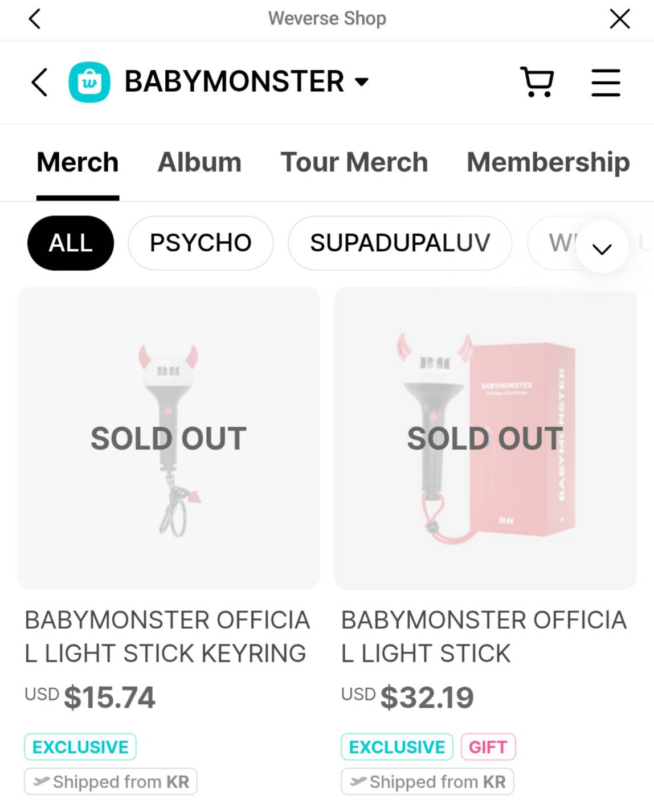This screenshot has height=812, width=654.
Task: Tap the teal Weverse Shop bag logo
Action: tap(89, 82)
